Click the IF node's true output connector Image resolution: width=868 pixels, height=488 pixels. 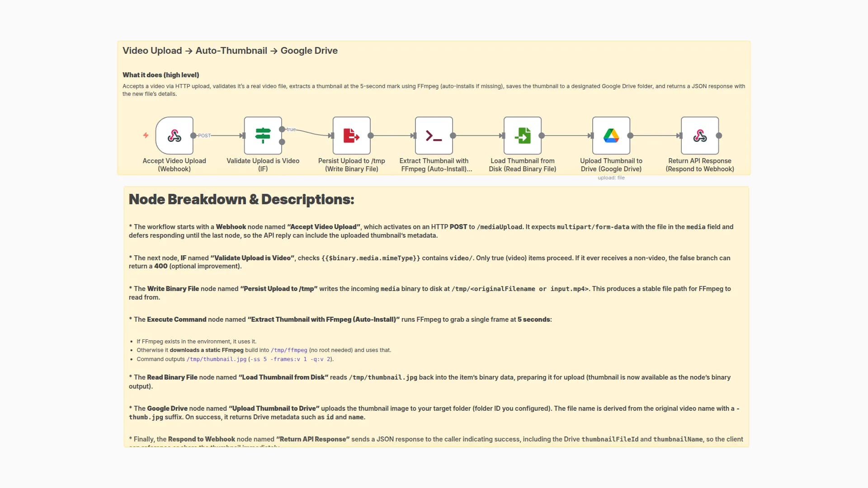point(282,129)
